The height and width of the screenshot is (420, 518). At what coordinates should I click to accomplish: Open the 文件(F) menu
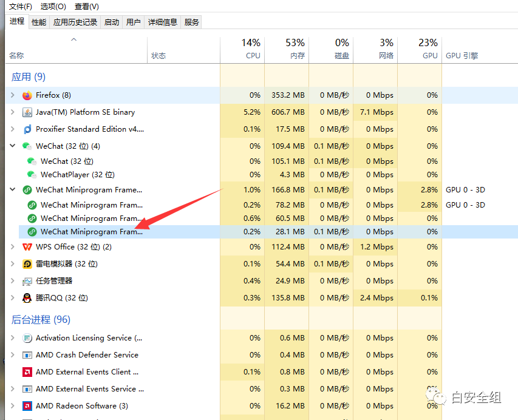[x=21, y=7]
